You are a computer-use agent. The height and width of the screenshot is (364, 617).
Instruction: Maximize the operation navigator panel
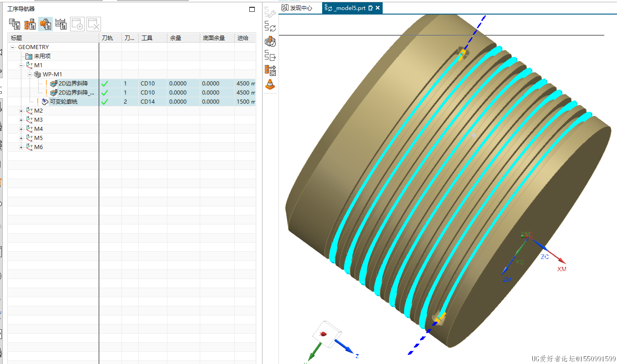click(x=252, y=9)
